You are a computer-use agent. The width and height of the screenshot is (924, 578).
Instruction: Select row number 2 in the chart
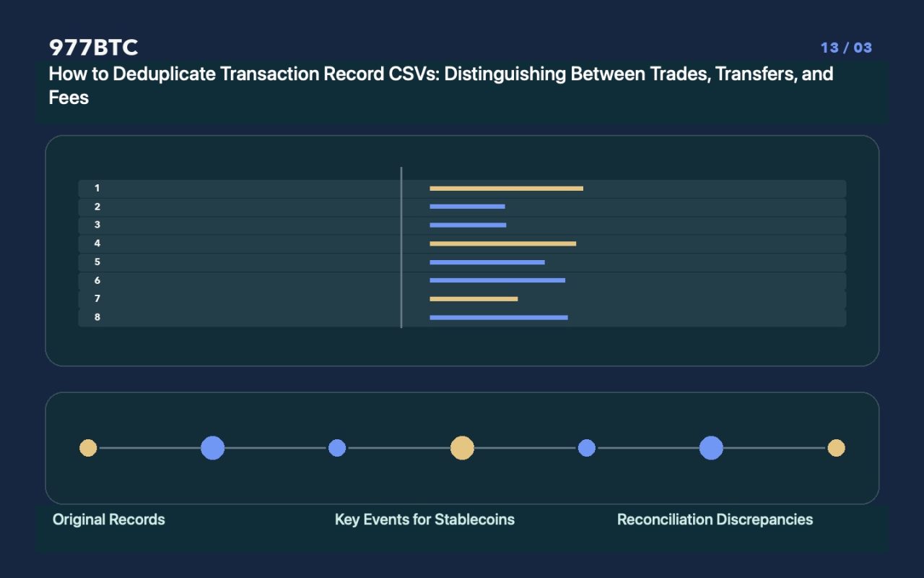pos(462,207)
